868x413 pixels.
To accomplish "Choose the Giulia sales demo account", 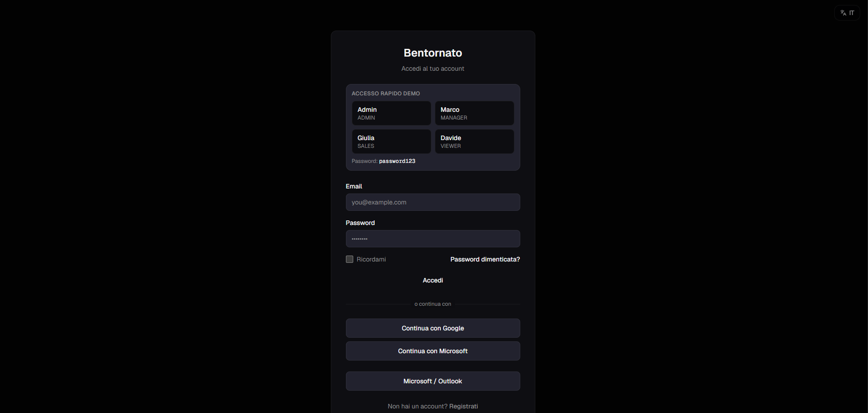I will click(391, 141).
